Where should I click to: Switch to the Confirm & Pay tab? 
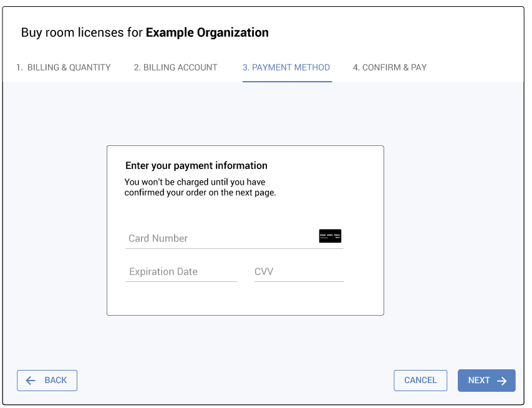click(390, 67)
